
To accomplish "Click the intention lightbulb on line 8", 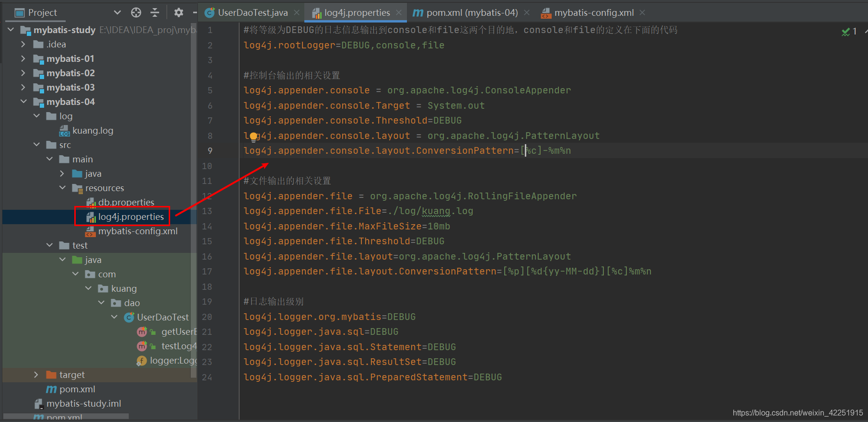I will [x=253, y=137].
